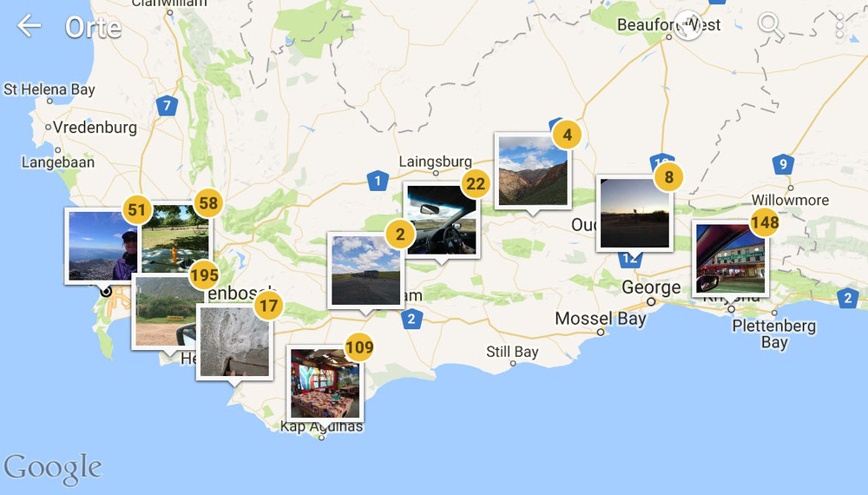Viewport: 868px width, 495px height.
Task: Open the colorful restaurant photo marked 109
Action: pos(325,383)
